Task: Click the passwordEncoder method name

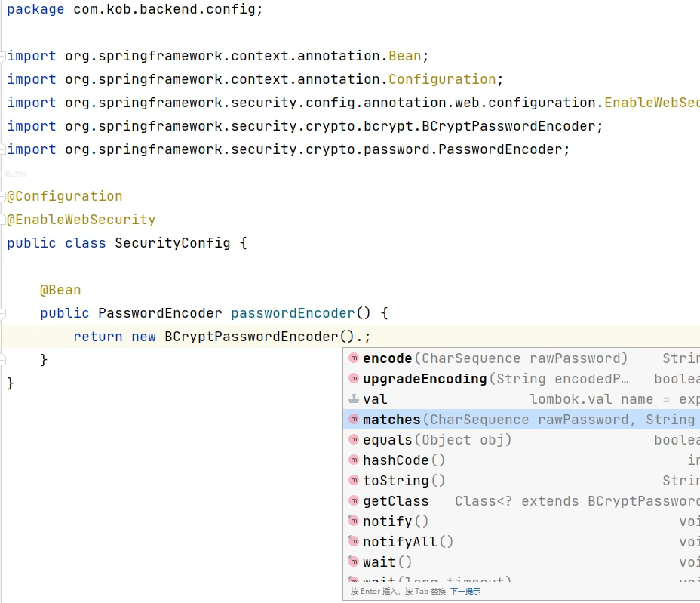Action: 293,313
